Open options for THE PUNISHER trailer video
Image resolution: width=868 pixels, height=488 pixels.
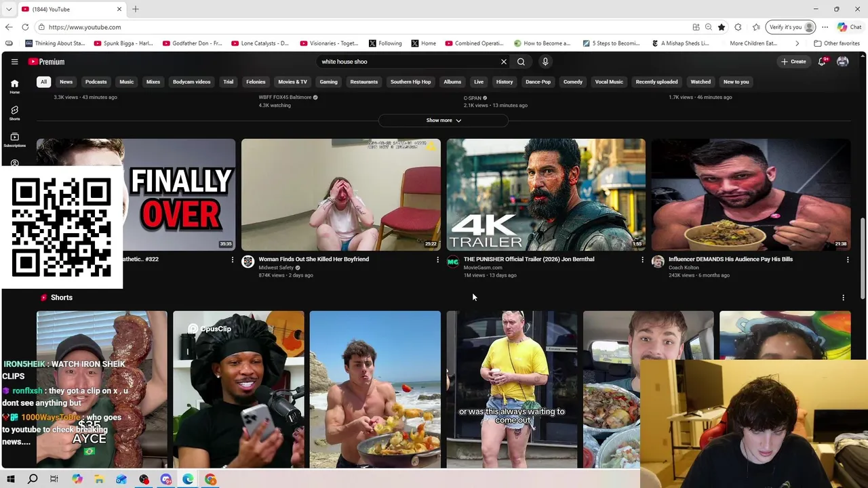(643, 260)
